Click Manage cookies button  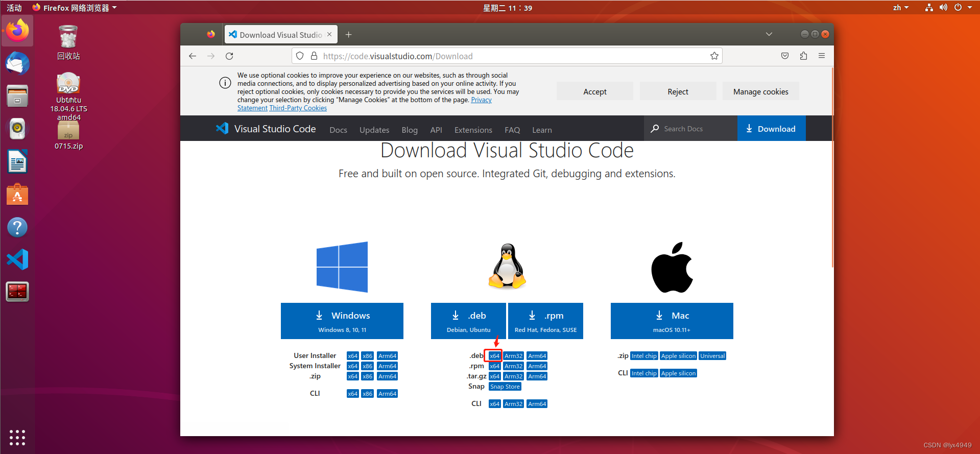(761, 91)
